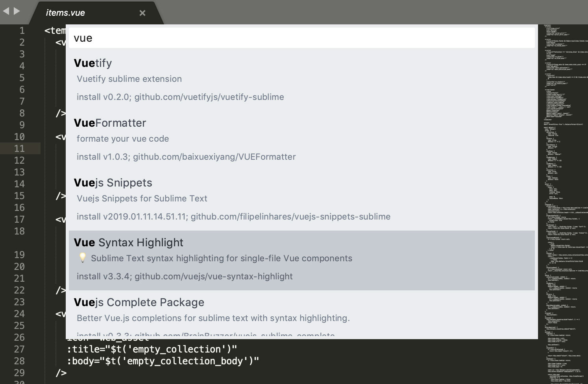Image resolution: width=588 pixels, height=384 pixels.
Task: Click line number 1 in the gutter
Action: [x=22, y=30]
